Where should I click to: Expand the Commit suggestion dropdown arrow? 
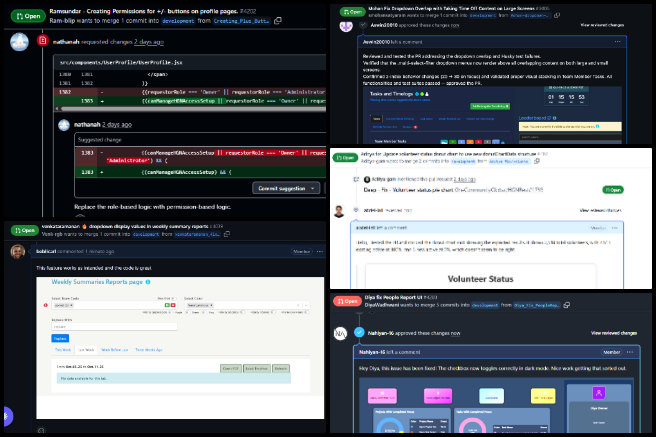(310, 188)
